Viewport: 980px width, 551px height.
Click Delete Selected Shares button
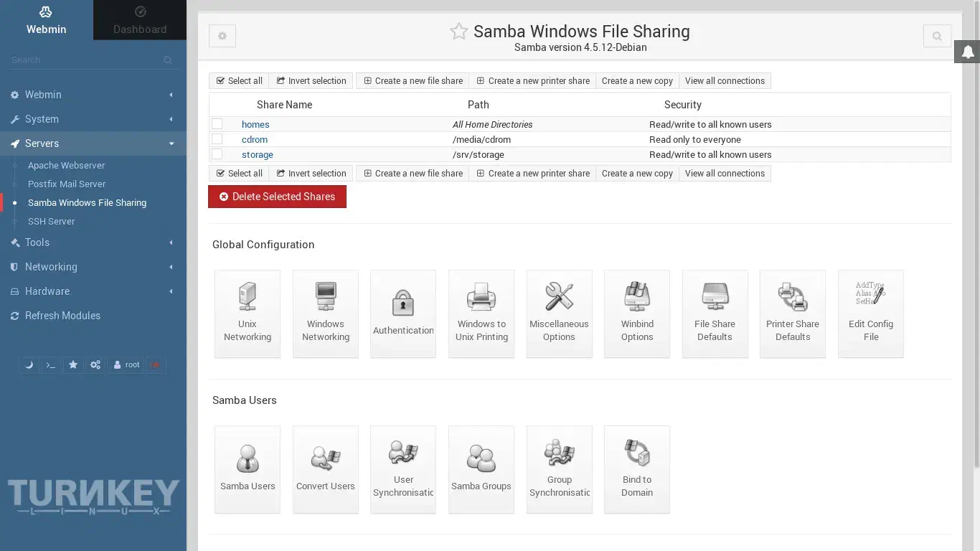[x=277, y=197]
